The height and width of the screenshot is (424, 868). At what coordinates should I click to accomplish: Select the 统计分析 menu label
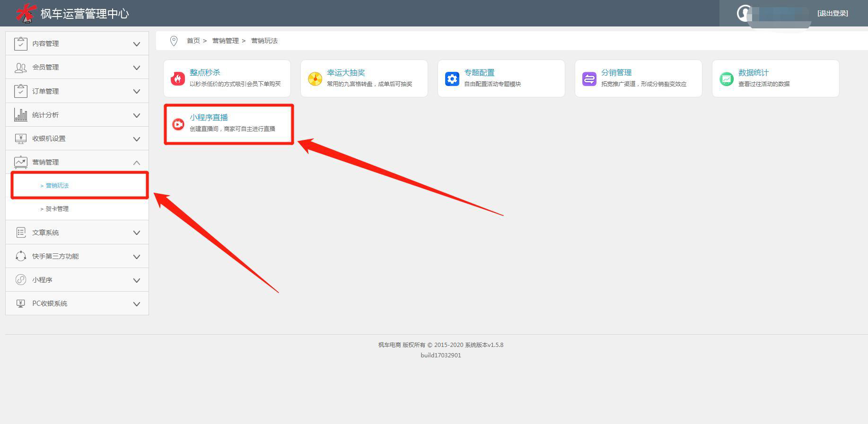click(x=45, y=115)
